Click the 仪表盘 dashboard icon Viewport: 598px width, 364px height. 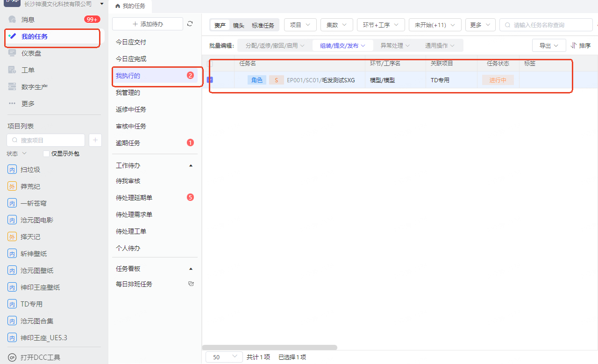tap(13, 53)
